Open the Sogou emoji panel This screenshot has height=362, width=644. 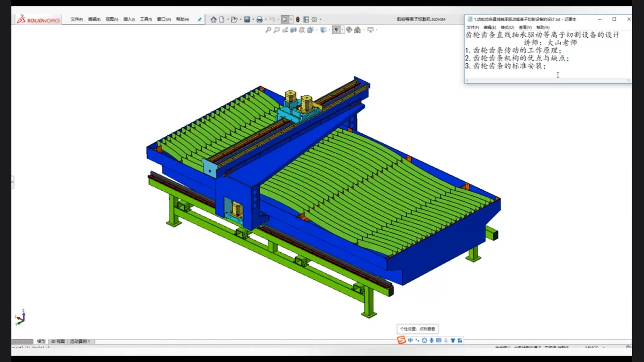click(x=424, y=340)
